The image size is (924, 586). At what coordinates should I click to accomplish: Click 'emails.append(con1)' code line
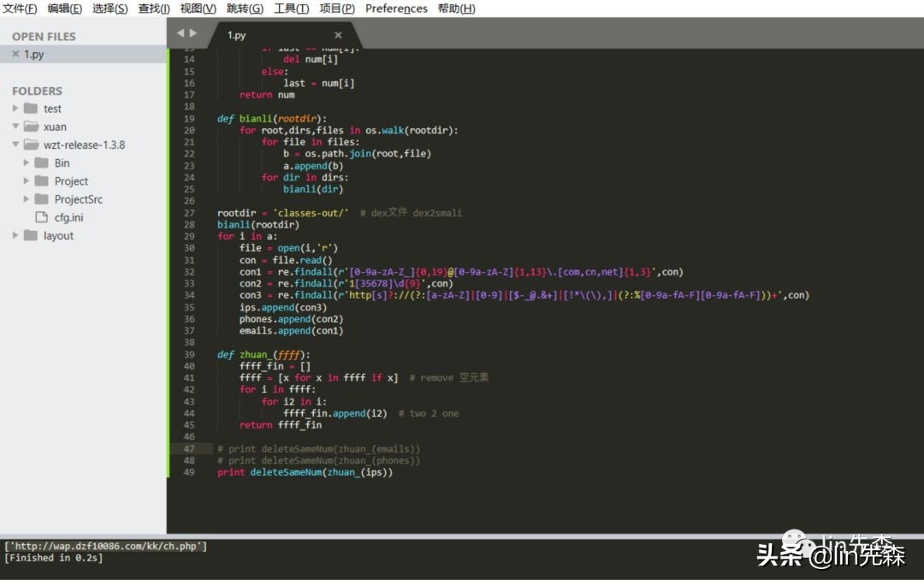(291, 331)
